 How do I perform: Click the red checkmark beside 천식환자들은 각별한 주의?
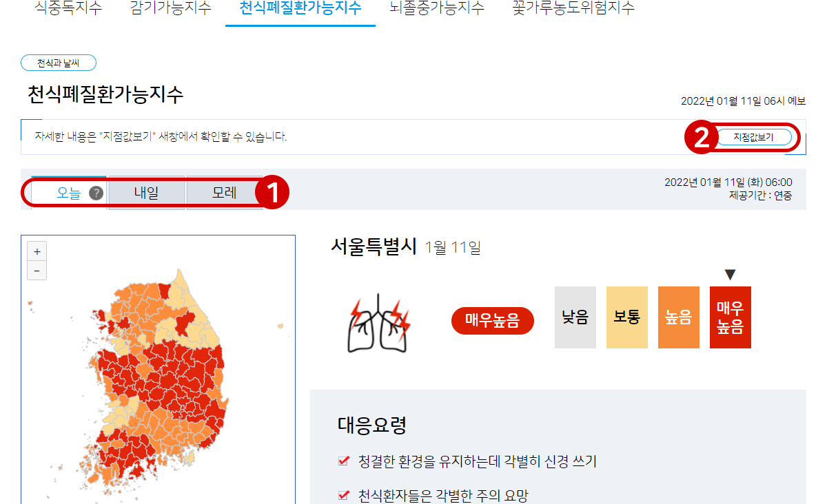[344, 495]
